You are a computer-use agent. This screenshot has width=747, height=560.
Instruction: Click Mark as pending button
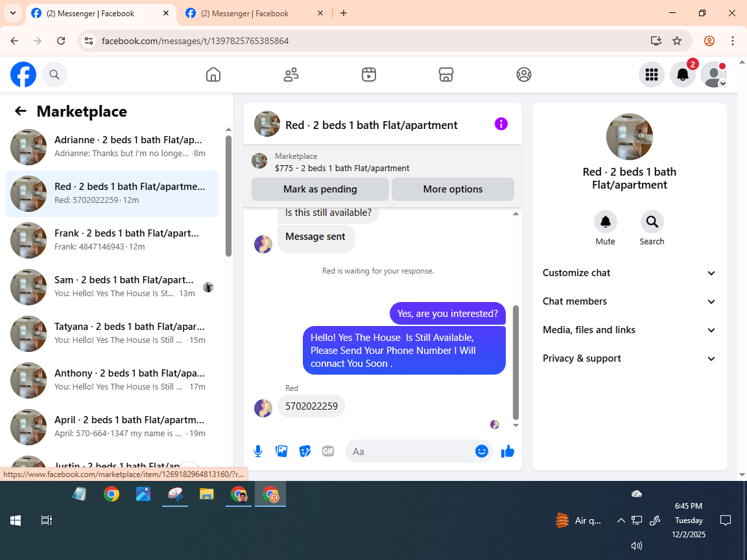point(320,189)
